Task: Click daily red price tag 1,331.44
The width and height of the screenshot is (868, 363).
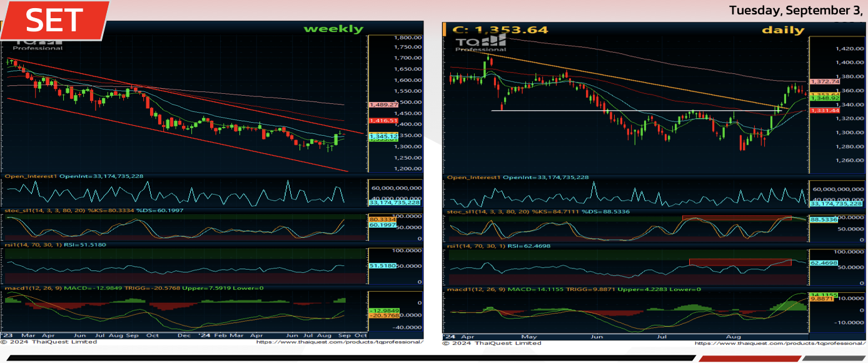Action: point(824,110)
